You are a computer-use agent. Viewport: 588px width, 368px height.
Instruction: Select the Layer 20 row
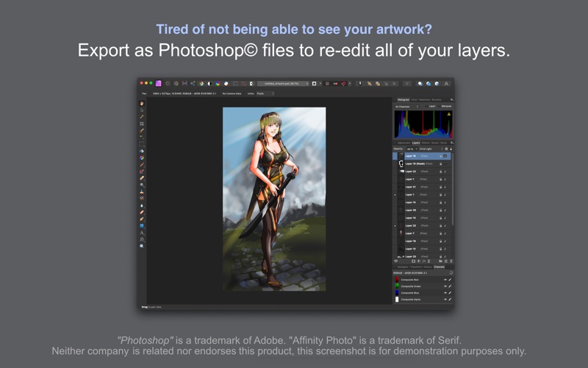point(422,256)
